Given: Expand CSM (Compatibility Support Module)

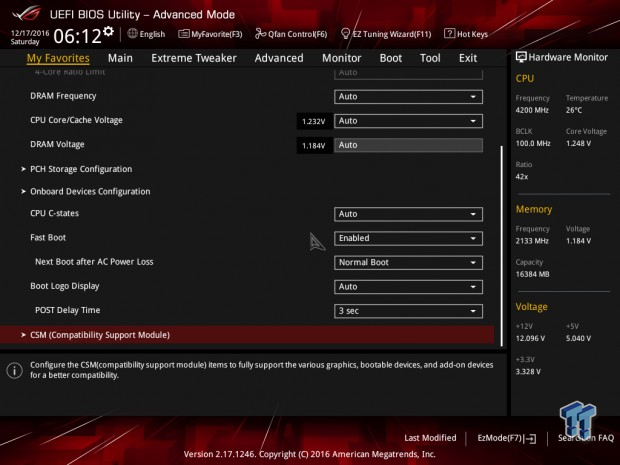Looking at the screenshot, I should coord(247,335).
